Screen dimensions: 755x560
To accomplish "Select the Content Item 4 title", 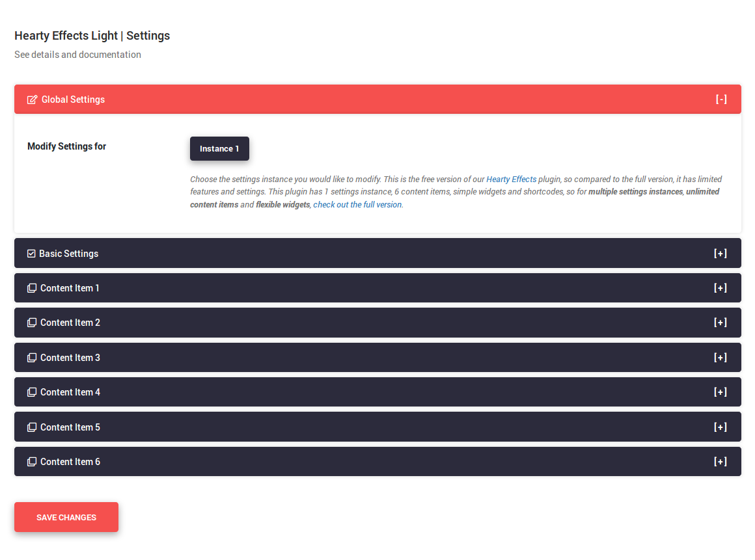I will click(70, 393).
